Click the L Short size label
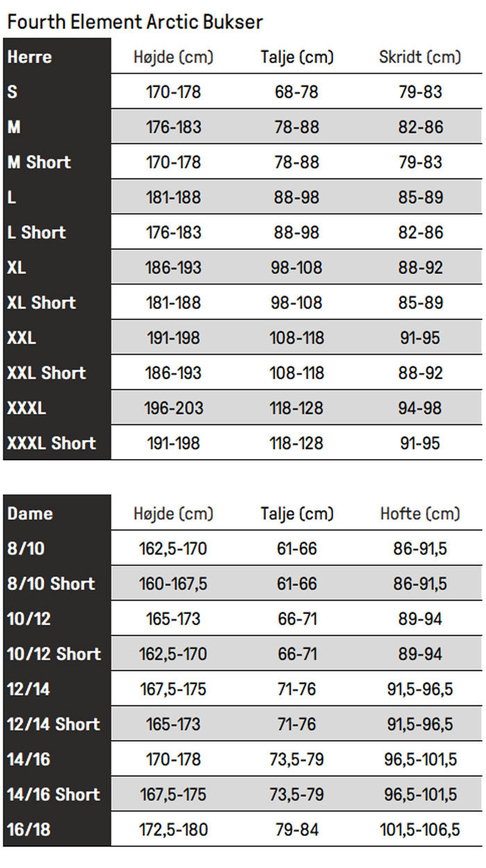The width and height of the screenshot is (486, 868). point(36,233)
